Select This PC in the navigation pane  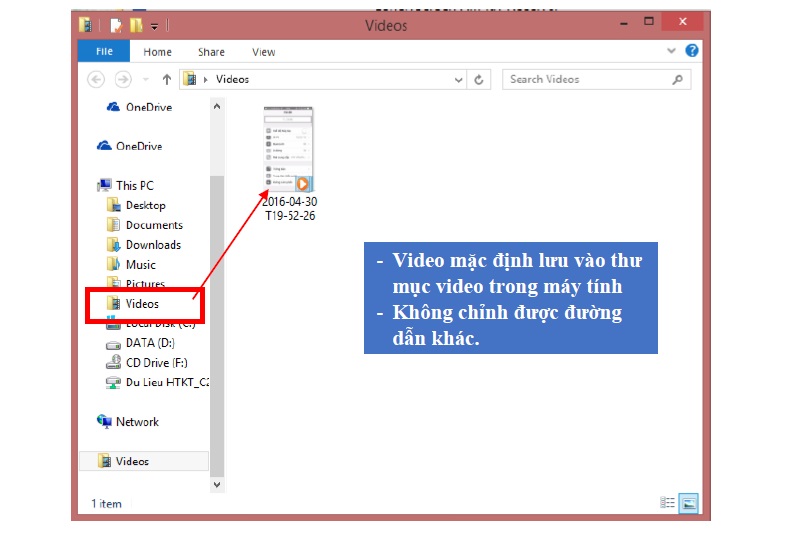point(134,185)
